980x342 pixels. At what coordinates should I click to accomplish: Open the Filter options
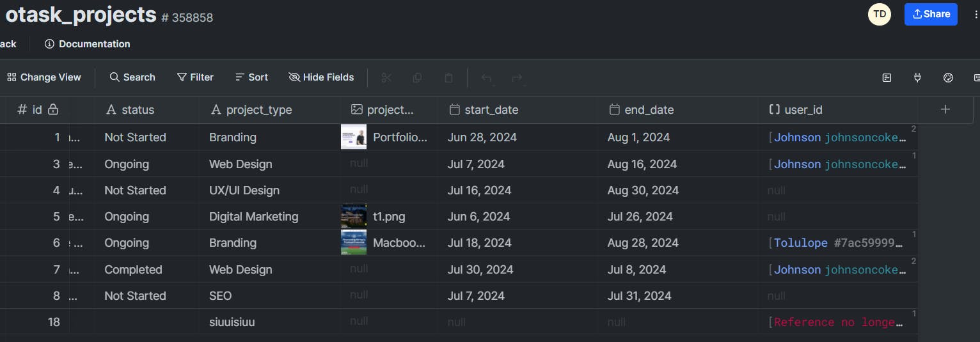coord(195,77)
